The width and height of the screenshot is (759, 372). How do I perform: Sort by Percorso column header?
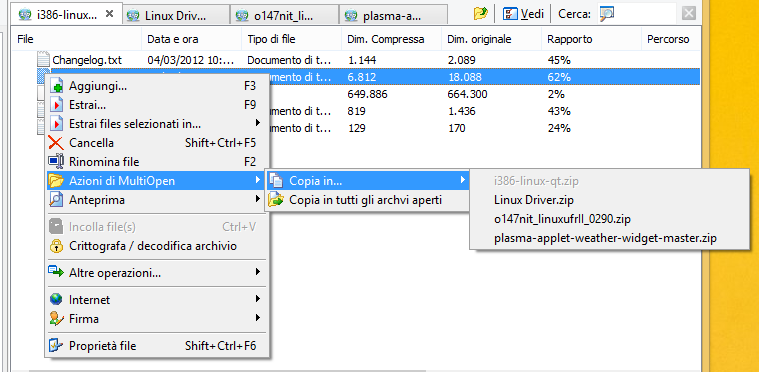pos(670,39)
